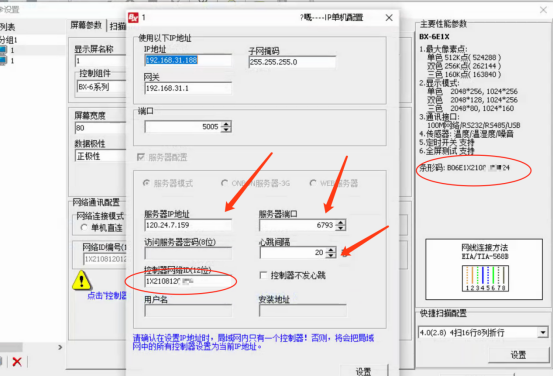Click the 设置 button in the IP config dialog
Image resolution: width=553 pixels, height=376 pixels.
[x=364, y=371]
